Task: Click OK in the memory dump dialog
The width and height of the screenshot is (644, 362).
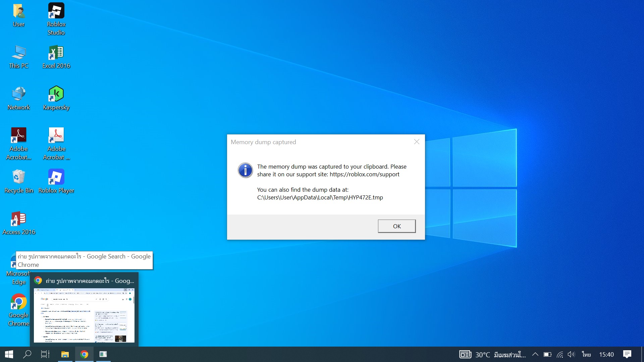Action: pyautogui.click(x=396, y=226)
